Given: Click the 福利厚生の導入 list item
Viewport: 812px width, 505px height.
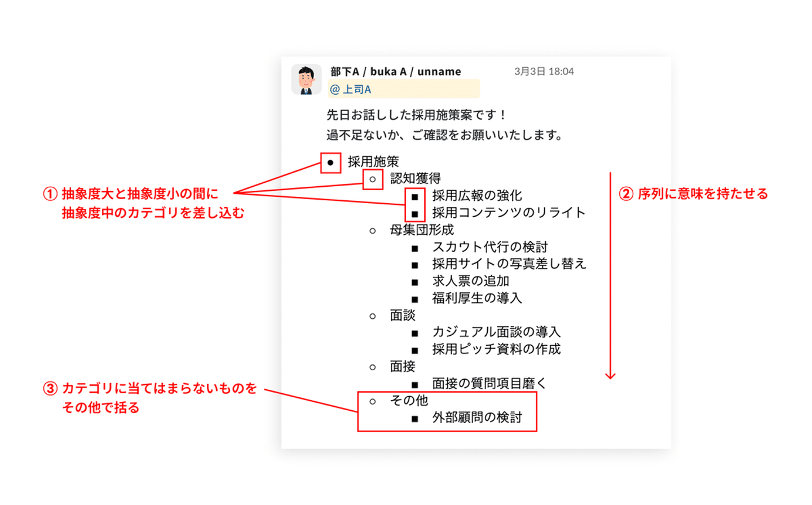Looking at the screenshot, I should point(477,298).
